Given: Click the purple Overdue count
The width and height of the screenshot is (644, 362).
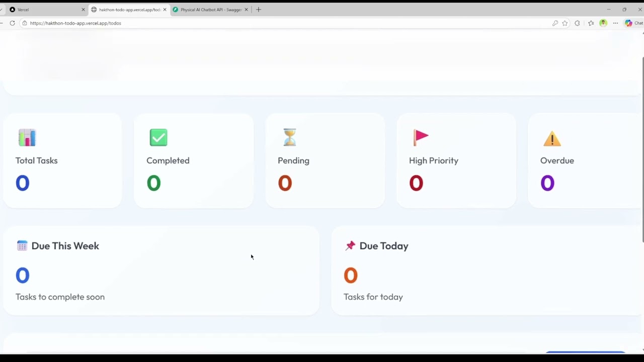Looking at the screenshot, I should tap(547, 183).
